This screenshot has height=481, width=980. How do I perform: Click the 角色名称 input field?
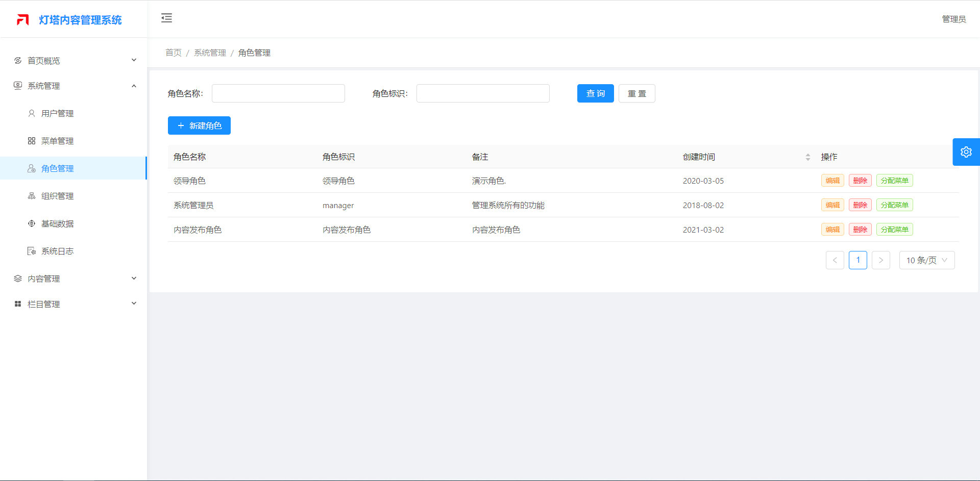tap(278, 93)
